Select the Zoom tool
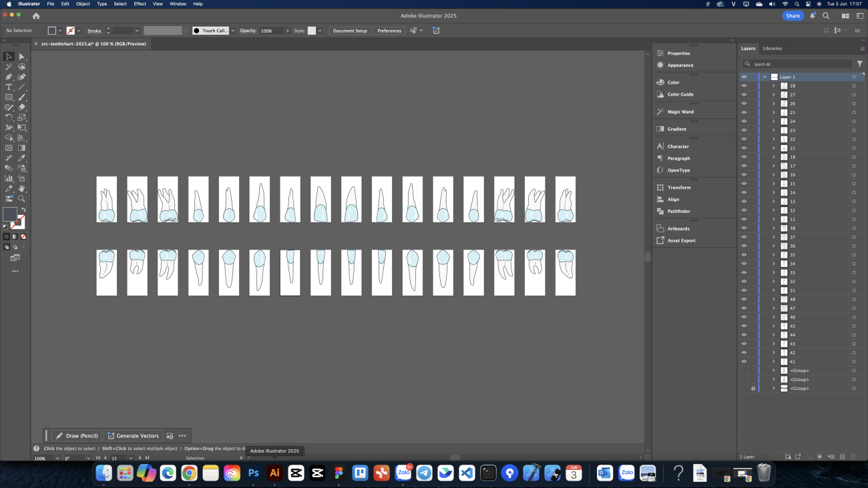The image size is (868, 488). [x=22, y=199]
